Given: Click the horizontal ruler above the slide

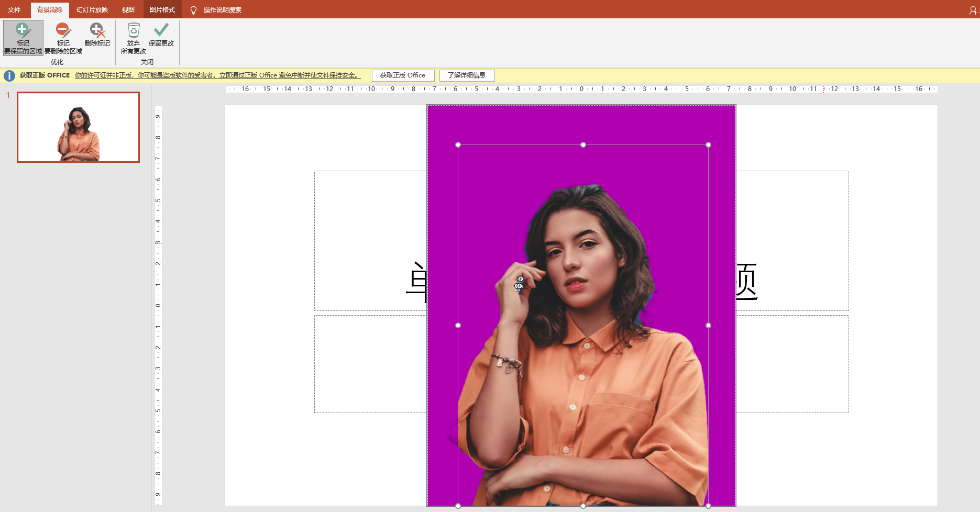Looking at the screenshot, I should (x=581, y=89).
